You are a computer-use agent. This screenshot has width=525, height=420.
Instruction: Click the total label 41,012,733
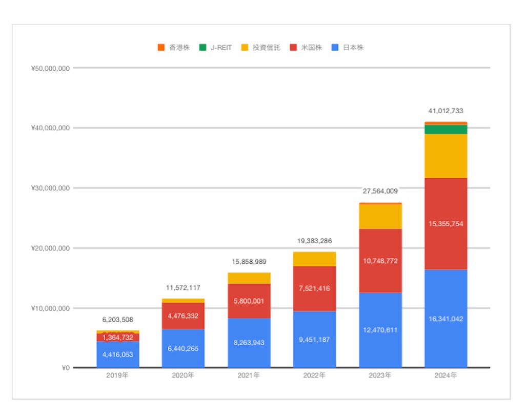coord(446,111)
